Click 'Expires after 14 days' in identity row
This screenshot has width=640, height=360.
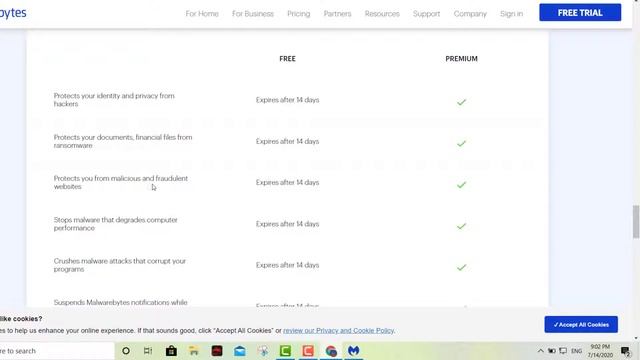tap(287, 100)
